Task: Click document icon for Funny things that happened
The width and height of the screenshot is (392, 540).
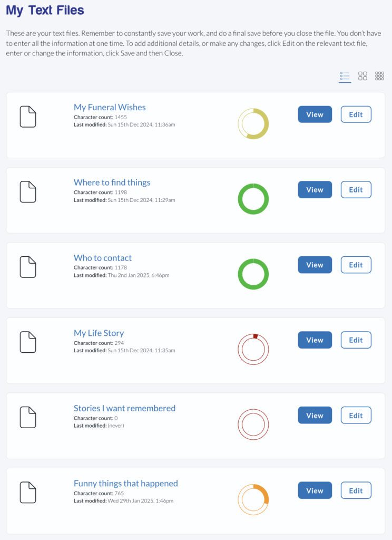Action: [28, 493]
